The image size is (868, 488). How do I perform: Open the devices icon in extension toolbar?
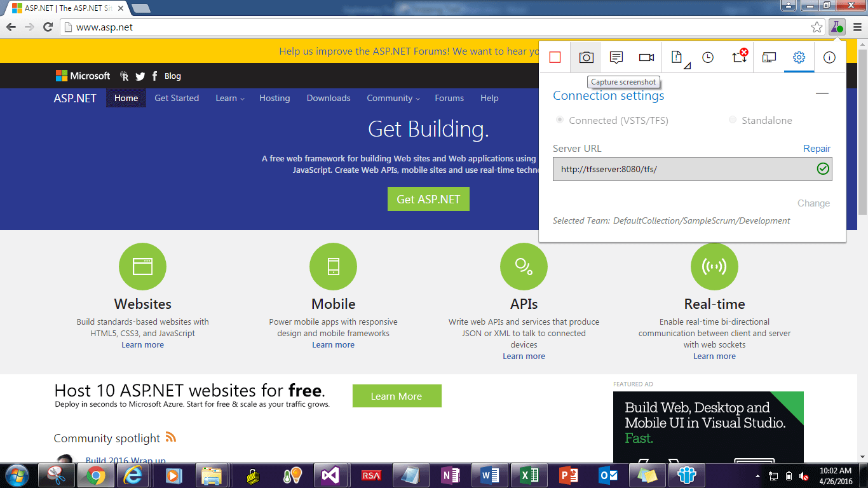click(x=769, y=58)
